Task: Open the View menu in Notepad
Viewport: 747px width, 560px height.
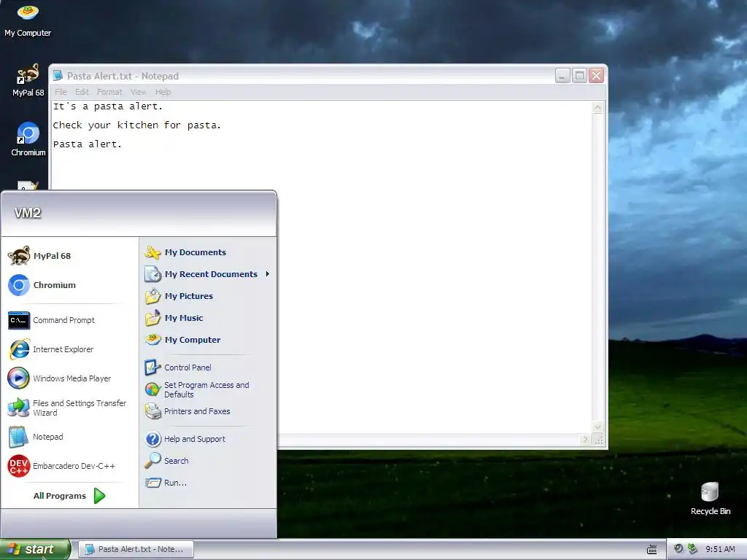Action: pyautogui.click(x=139, y=92)
